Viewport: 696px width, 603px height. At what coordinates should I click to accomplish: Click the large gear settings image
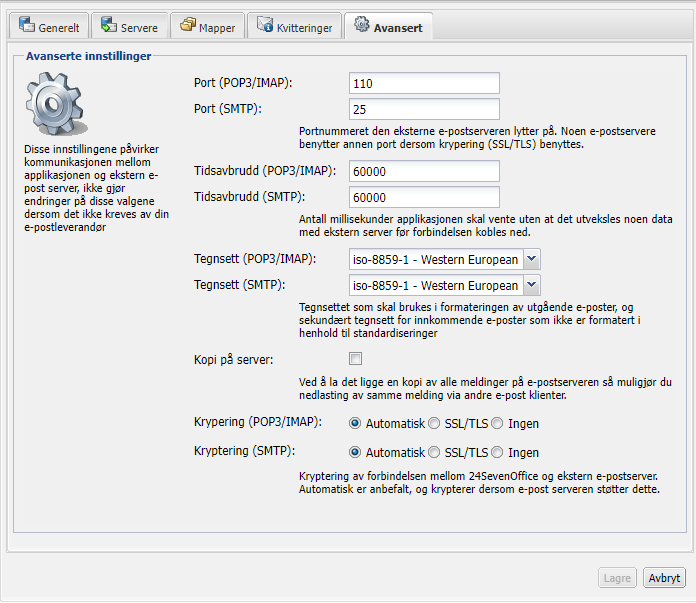[55, 104]
